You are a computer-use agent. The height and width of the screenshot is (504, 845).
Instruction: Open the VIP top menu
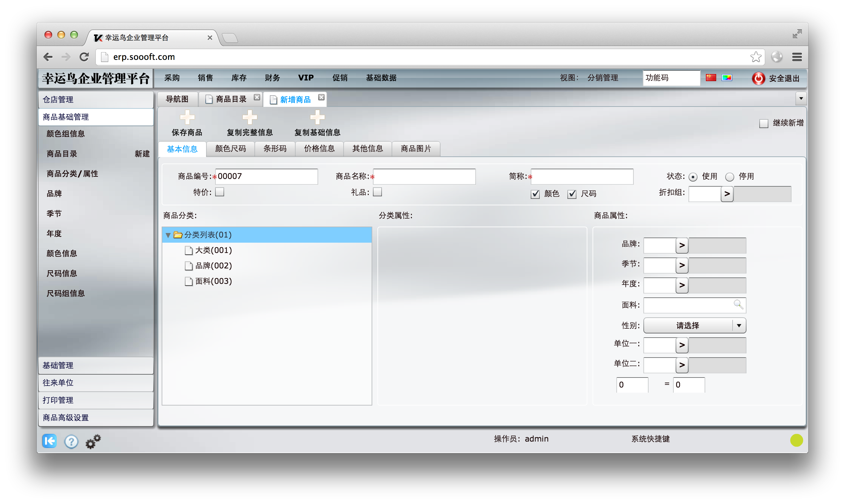pyautogui.click(x=306, y=78)
